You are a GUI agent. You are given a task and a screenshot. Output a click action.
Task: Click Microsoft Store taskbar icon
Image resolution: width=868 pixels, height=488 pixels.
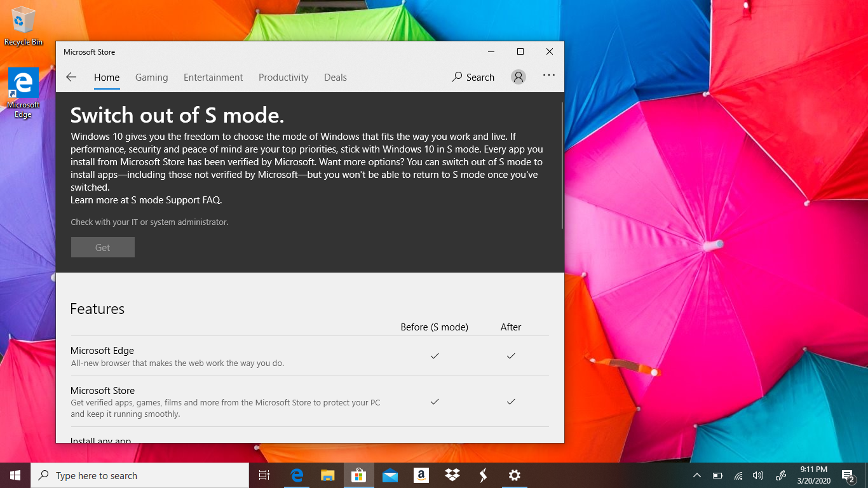(x=359, y=475)
